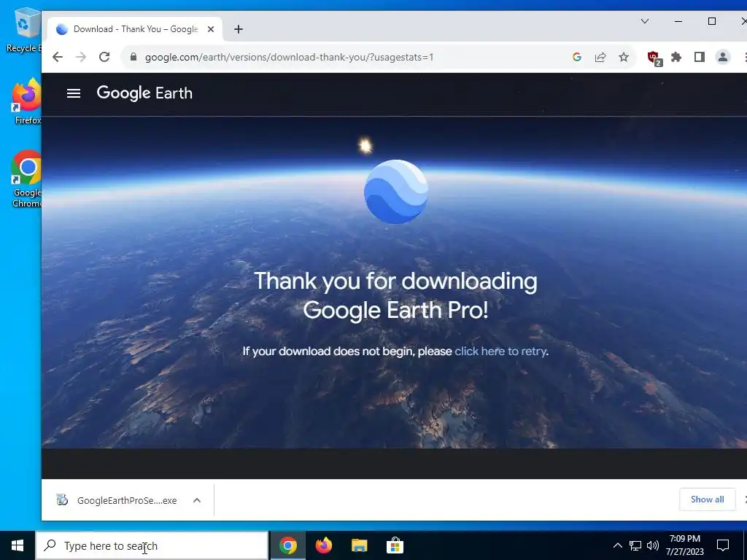
Task: Open a new tab with plus button
Action: pyautogui.click(x=239, y=29)
